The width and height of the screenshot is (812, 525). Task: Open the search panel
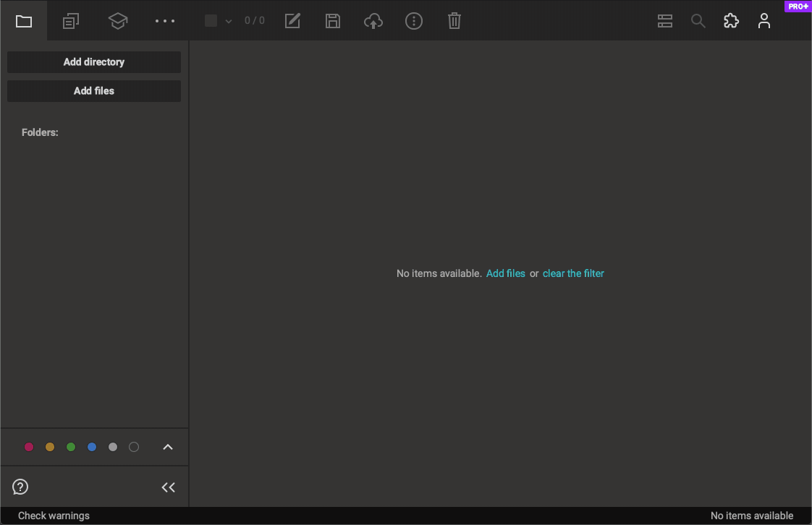(698, 20)
